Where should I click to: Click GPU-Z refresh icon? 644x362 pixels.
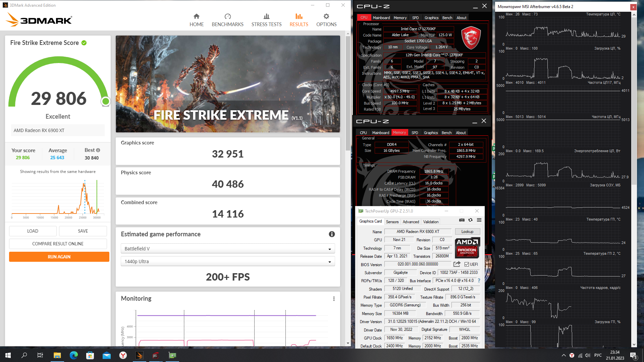[x=470, y=220]
